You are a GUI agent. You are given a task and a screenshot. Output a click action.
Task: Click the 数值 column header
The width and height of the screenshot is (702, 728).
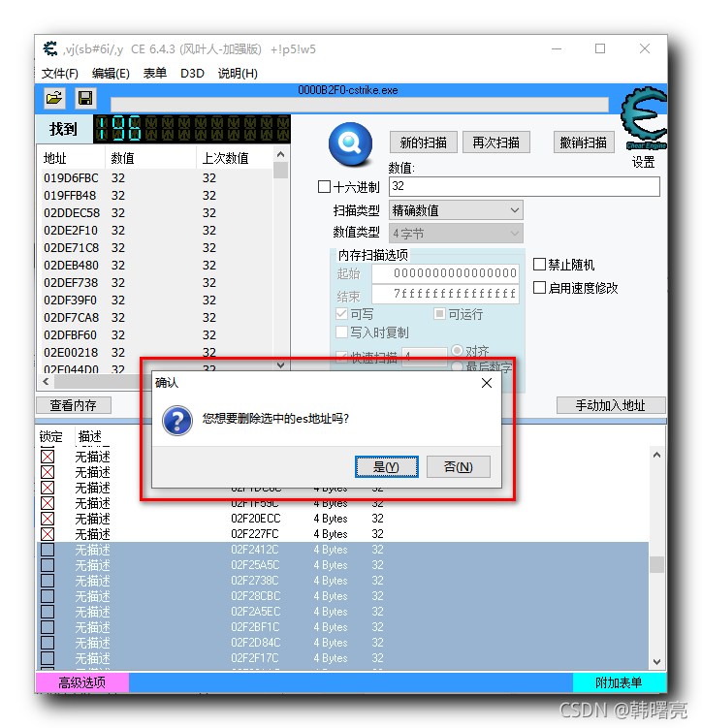pos(150,158)
